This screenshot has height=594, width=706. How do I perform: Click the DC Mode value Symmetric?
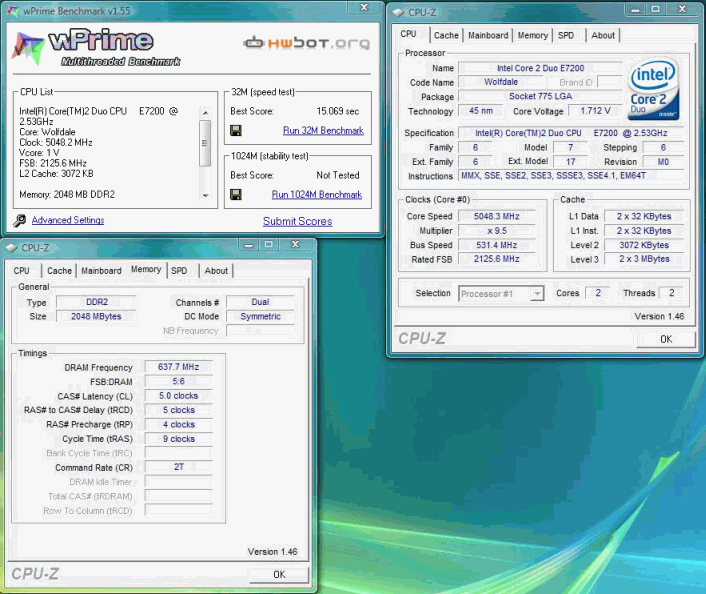pyautogui.click(x=260, y=317)
